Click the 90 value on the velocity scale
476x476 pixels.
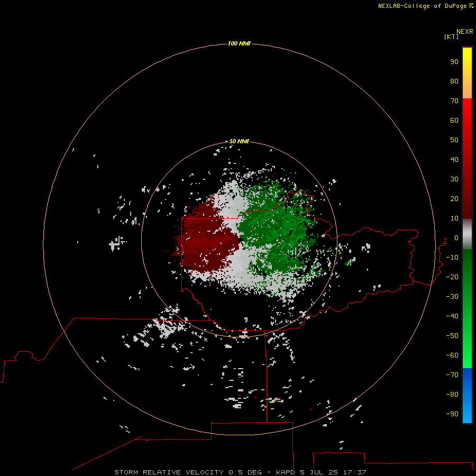454,62
